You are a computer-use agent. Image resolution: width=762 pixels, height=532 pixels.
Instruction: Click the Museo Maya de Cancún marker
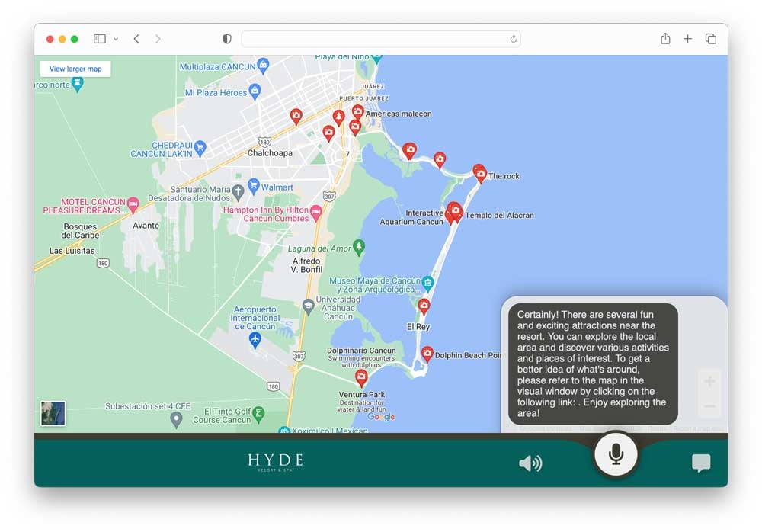pyautogui.click(x=428, y=284)
